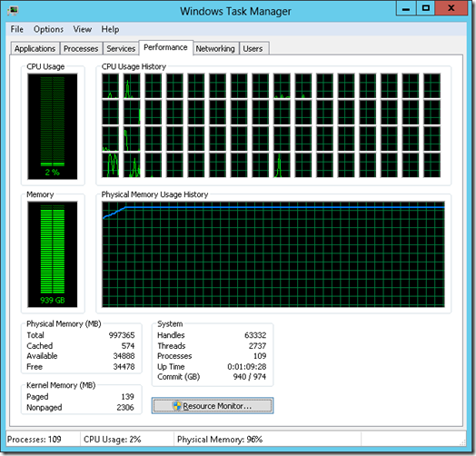Viewport: 476px width, 456px height.
Task: Click Available memory value 34888
Action: pos(124,356)
